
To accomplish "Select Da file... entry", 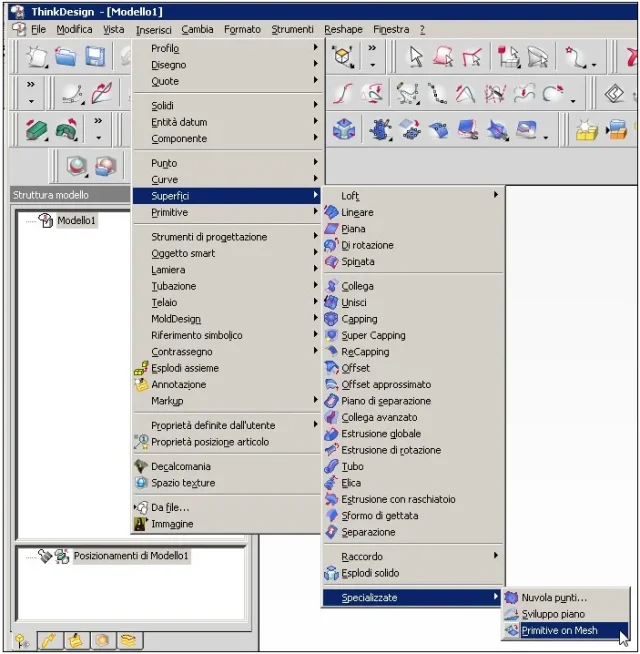I will click(227, 507).
